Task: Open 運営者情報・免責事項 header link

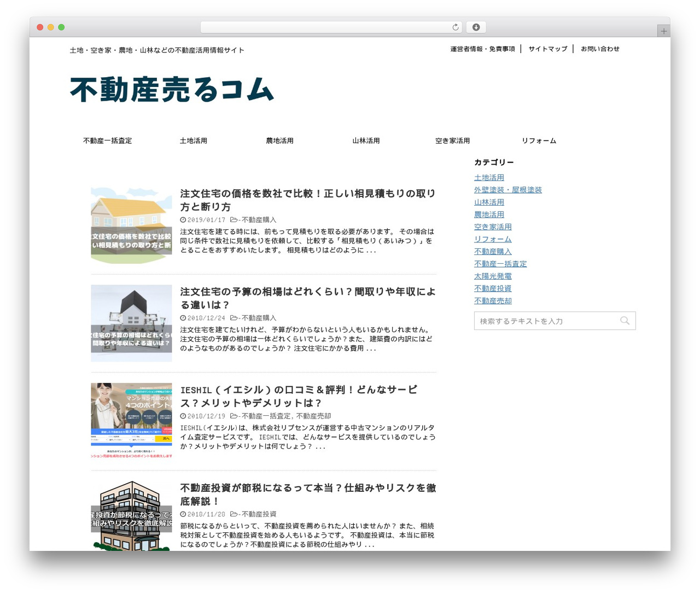Action: (483, 49)
